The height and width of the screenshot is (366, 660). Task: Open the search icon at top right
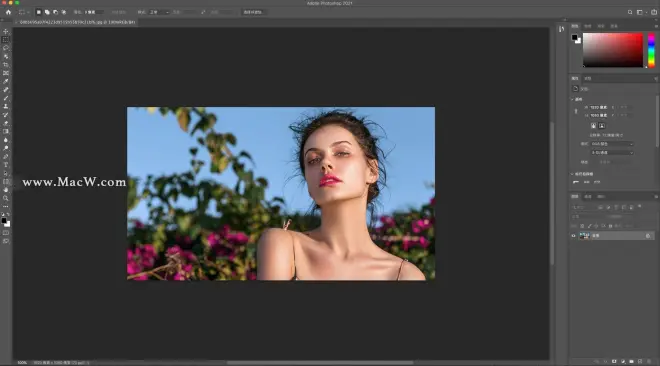tap(630, 12)
